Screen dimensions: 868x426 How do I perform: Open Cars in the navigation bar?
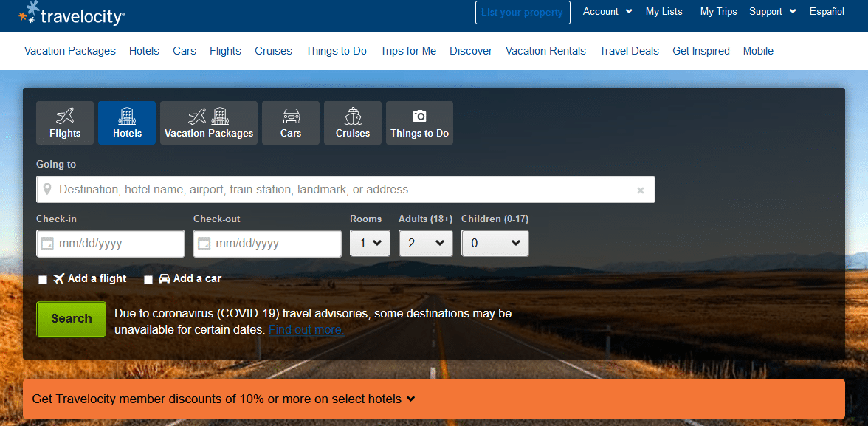point(185,51)
